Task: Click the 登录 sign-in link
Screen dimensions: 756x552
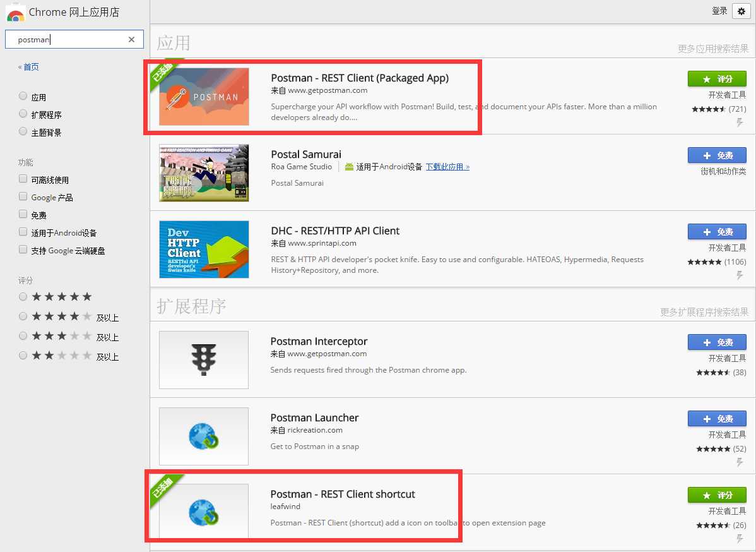Action: pos(719,11)
